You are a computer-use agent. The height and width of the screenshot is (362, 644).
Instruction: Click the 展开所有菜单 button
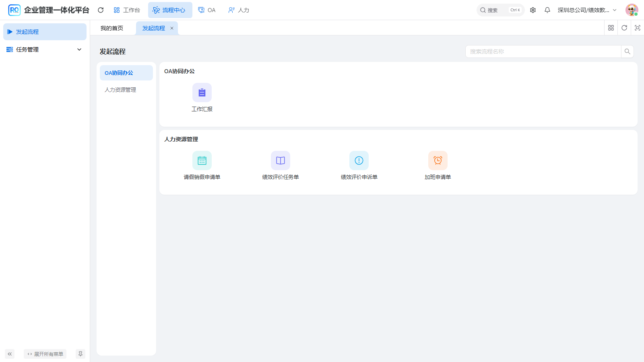pos(45,354)
